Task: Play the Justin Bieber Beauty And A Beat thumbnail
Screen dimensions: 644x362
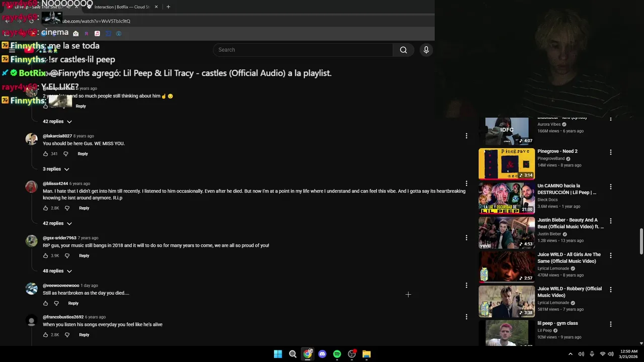Action: click(507, 233)
